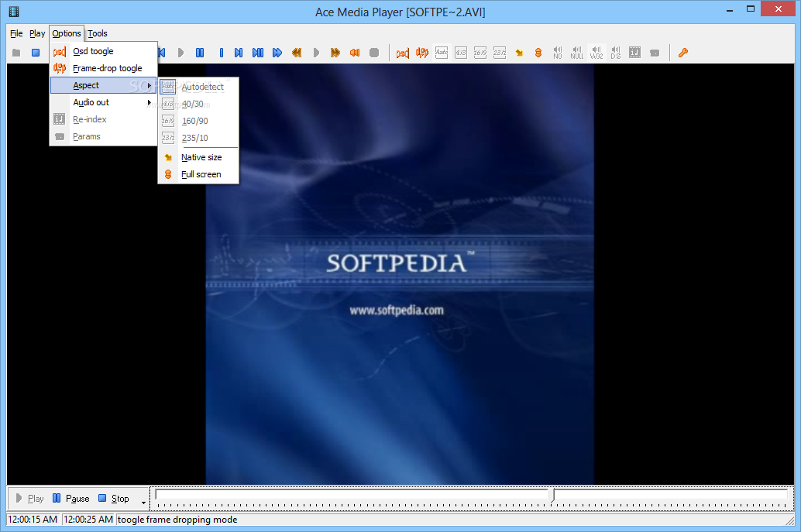Toggle OSD using the toolbar osd icon
This screenshot has width=801, height=532.
[403, 53]
